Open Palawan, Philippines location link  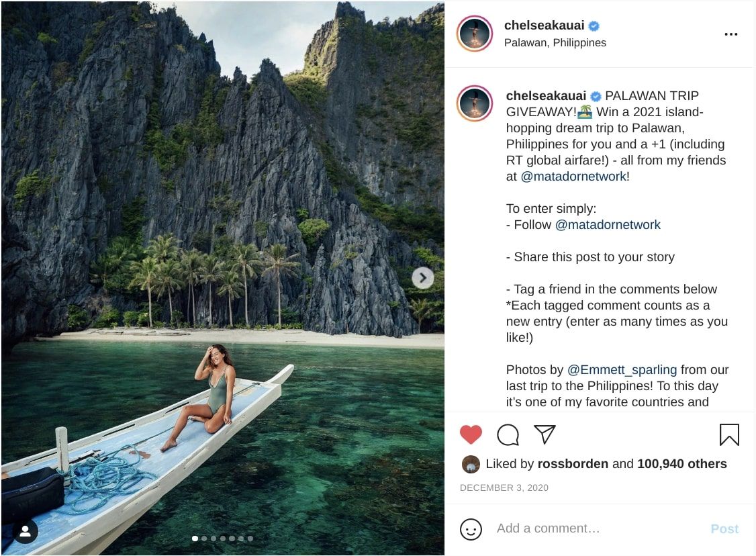(555, 42)
